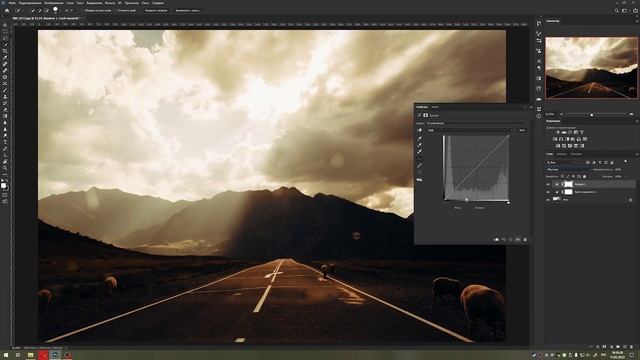The height and width of the screenshot is (360, 640).
Task: Choose Add to selection mode icon
Action: [40, 10]
